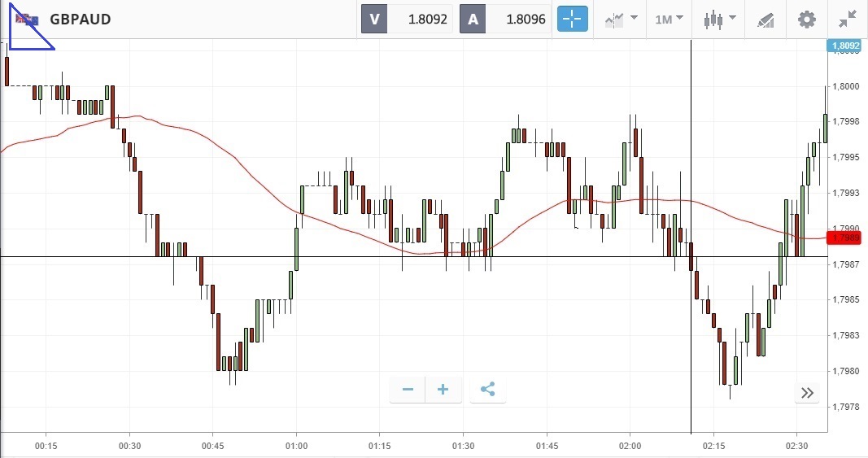Expand the candlestick chart type dropdown
The image size is (868, 458).
[x=720, y=20]
